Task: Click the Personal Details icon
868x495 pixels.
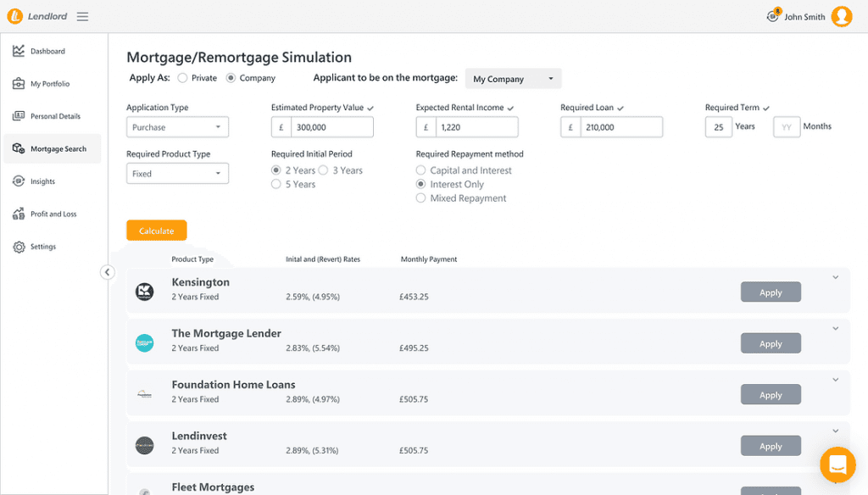Action: (x=19, y=116)
